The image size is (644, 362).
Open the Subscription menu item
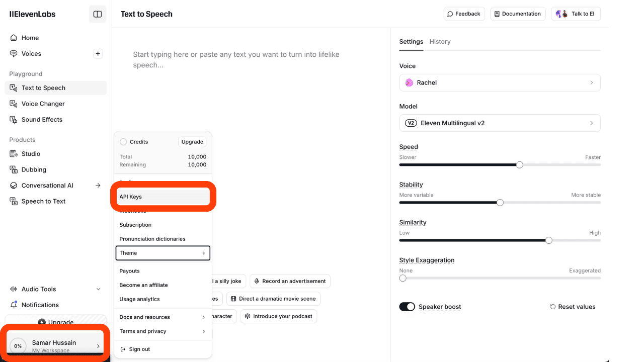coord(163,225)
